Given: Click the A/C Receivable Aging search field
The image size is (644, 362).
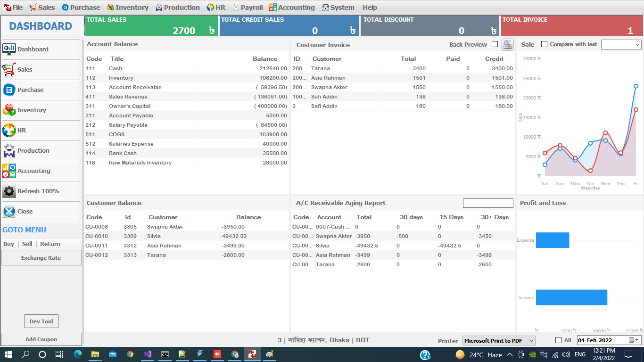Looking at the screenshot, I should click(488, 203).
